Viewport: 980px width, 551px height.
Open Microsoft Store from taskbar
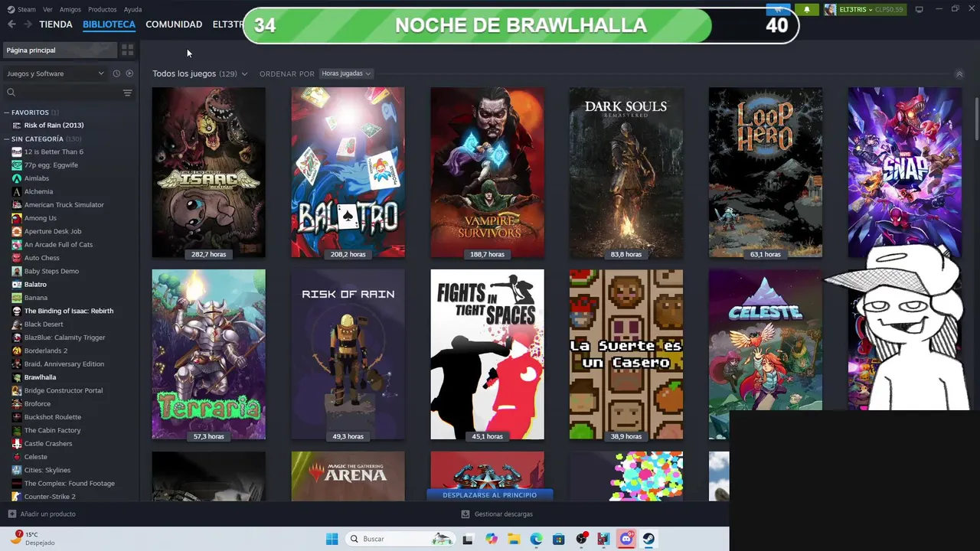coord(558,539)
